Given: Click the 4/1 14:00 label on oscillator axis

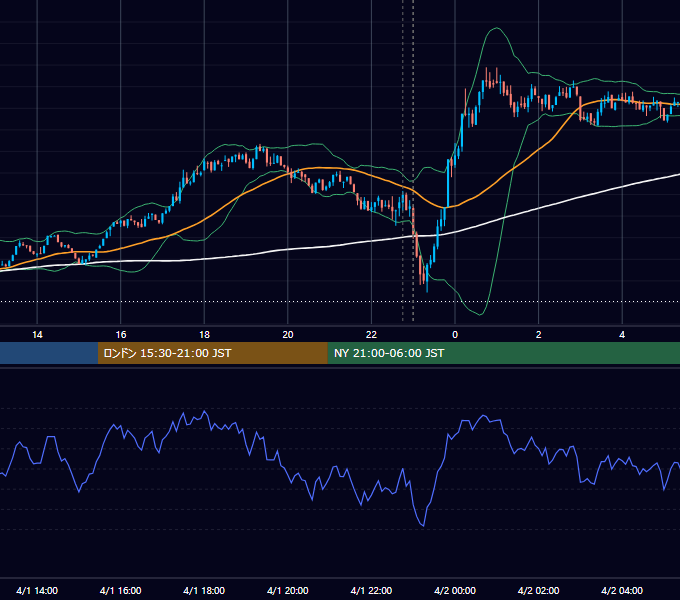Looking at the screenshot, I should 37,590.
